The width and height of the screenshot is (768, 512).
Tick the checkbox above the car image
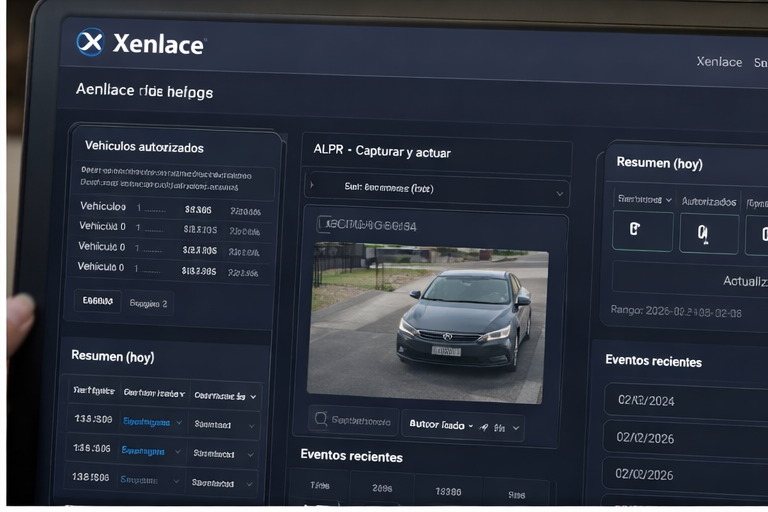point(324,224)
